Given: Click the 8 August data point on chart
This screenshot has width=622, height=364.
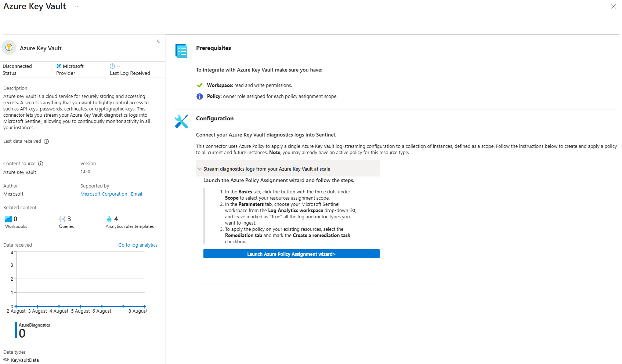Looking at the screenshot, I should click(145, 306).
